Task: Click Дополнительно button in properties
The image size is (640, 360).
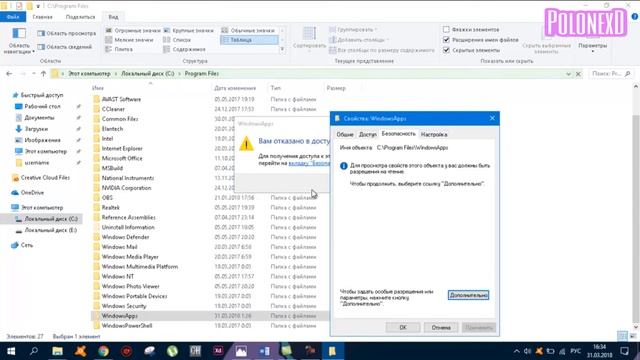Action: click(468, 295)
